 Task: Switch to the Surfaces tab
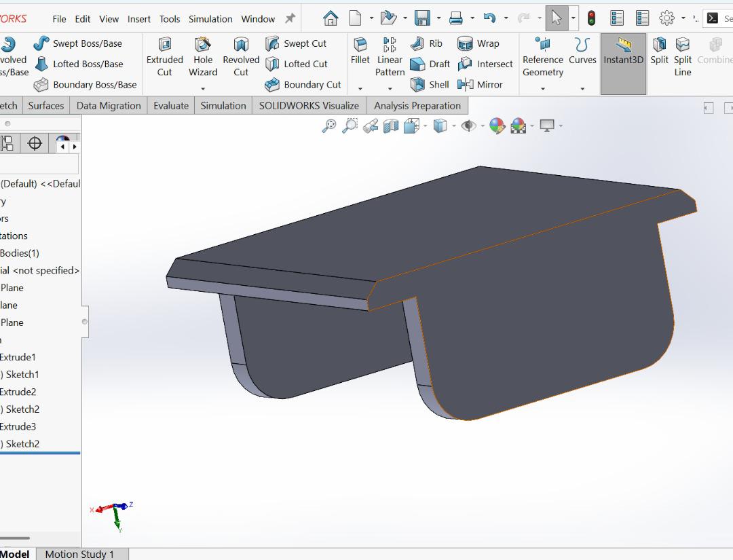(46, 106)
